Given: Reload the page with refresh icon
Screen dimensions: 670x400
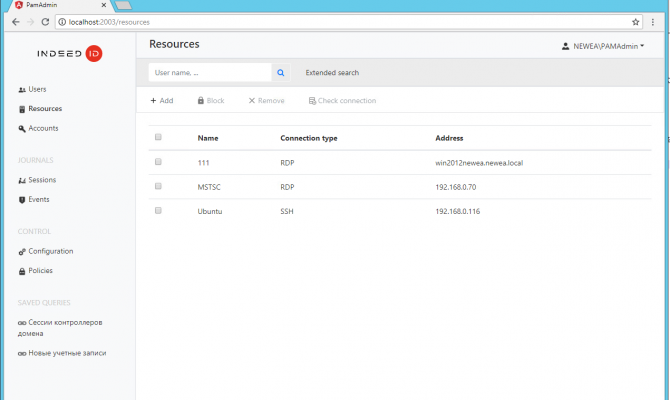Looking at the screenshot, I should point(45,22).
